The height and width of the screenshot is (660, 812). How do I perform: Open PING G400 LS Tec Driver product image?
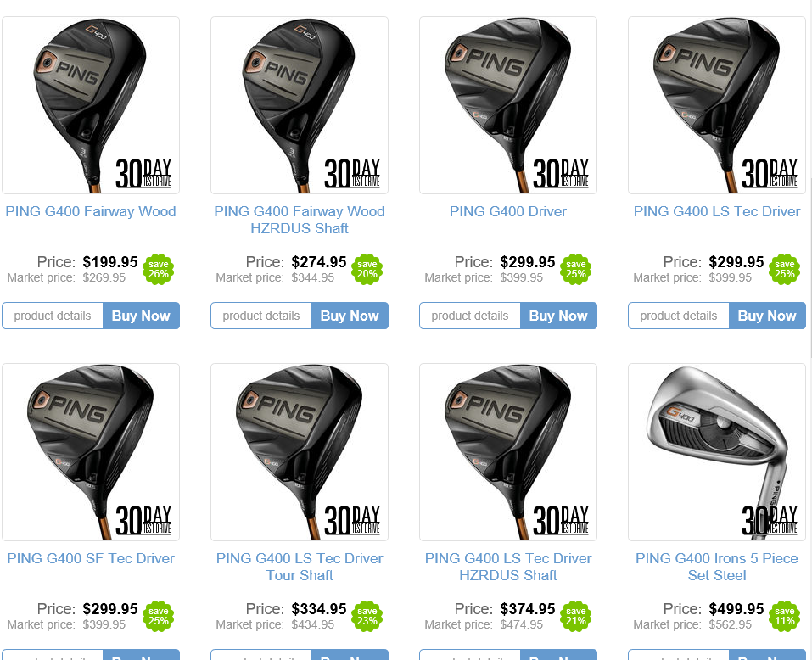(717, 105)
